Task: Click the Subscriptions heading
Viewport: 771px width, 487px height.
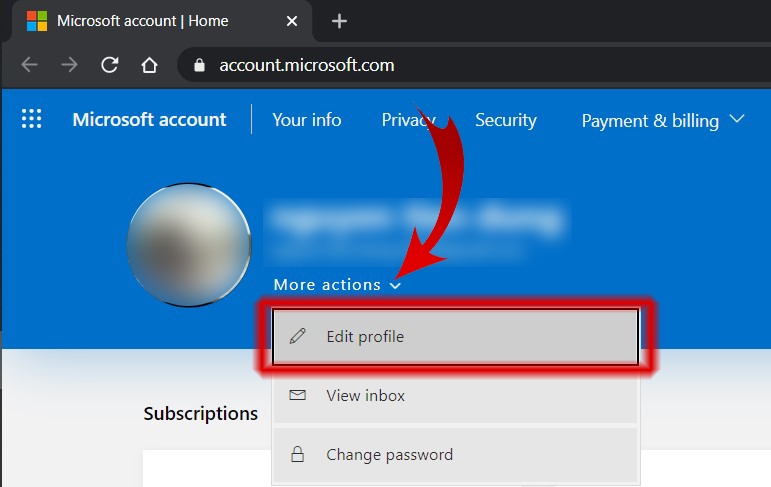Action: [x=201, y=414]
